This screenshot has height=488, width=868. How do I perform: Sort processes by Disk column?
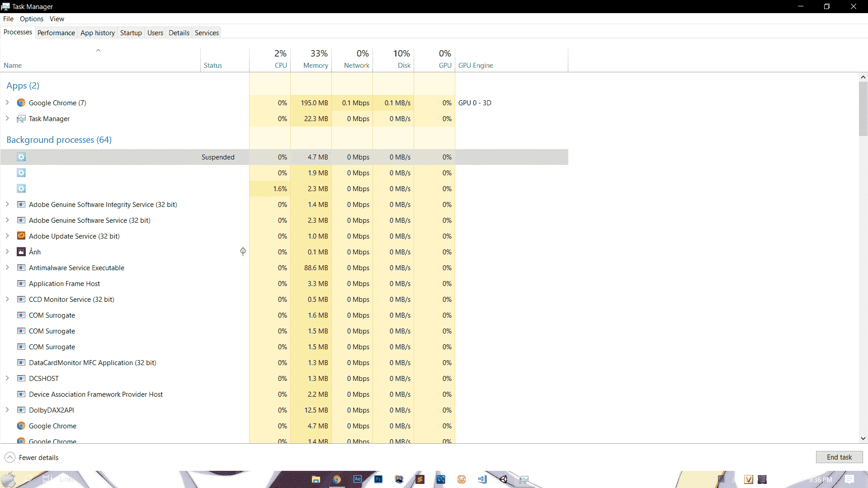pyautogui.click(x=393, y=59)
